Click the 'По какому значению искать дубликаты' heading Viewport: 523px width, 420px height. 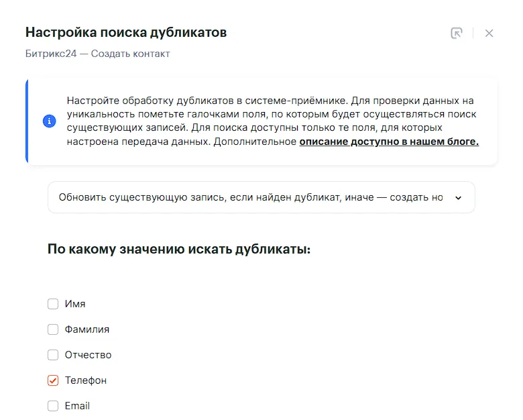[179, 250]
